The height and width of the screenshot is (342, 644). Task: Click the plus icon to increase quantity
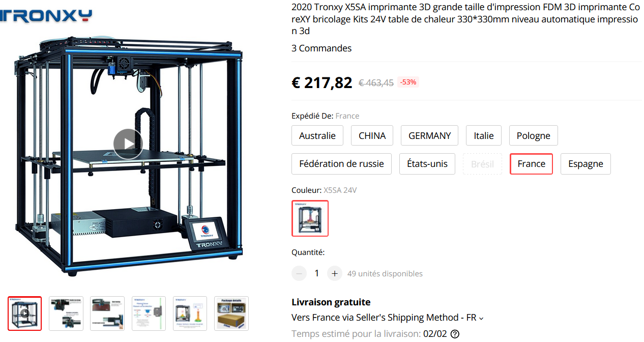point(334,273)
